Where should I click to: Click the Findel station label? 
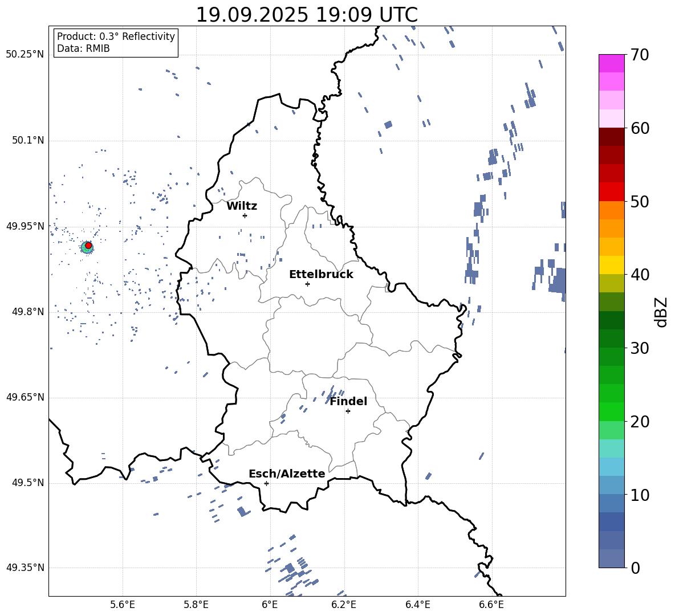pyautogui.click(x=348, y=401)
